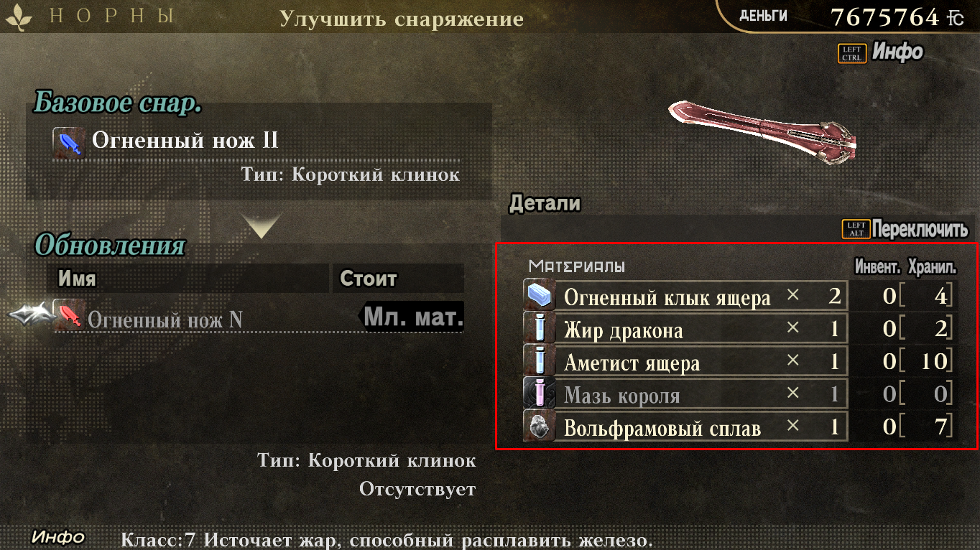Image resolution: width=980 pixels, height=550 pixels.
Task: Click the Жир дракона vial icon
Action: pyautogui.click(x=539, y=329)
